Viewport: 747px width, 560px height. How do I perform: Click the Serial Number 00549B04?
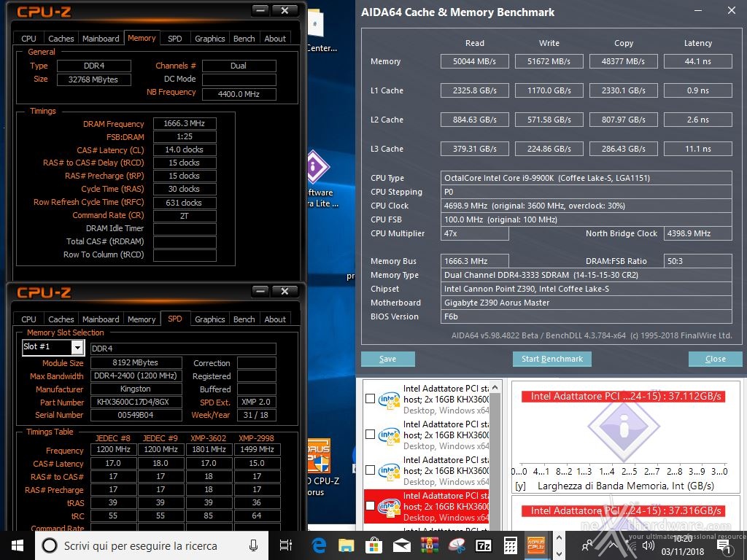pyautogui.click(x=136, y=415)
